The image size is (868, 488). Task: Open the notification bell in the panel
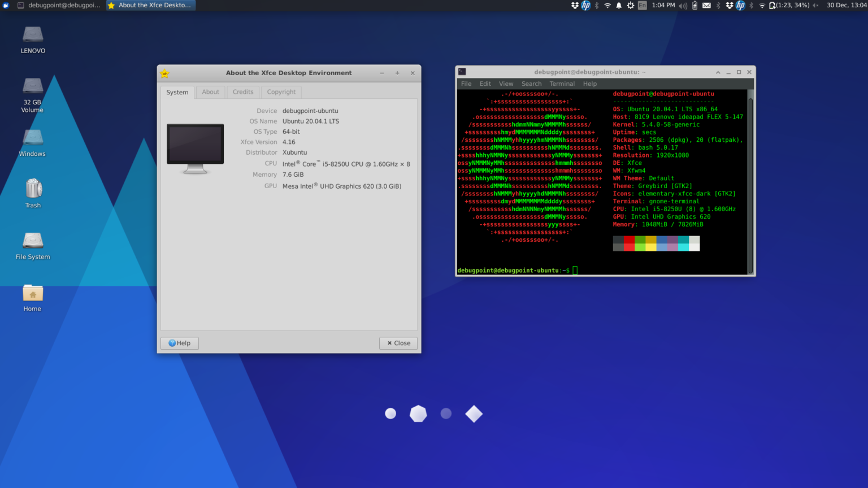[x=619, y=5]
